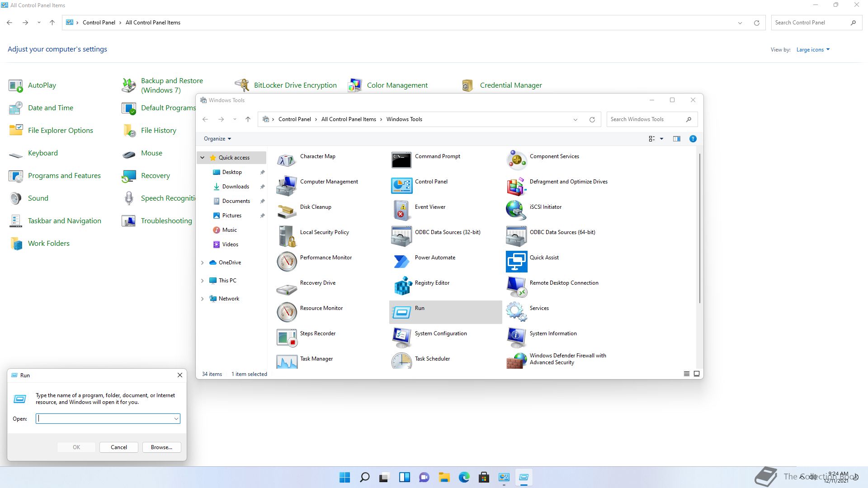The width and height of the screenshot is (868, 488).
Task: Expand the Run dialog Open combo box
Action: tap(176, 419)
